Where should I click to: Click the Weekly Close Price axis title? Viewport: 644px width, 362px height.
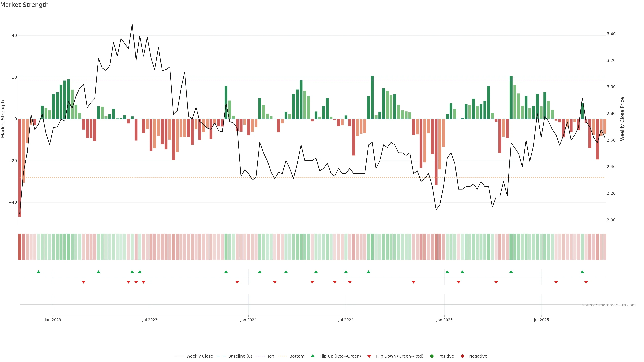[622, 119]
